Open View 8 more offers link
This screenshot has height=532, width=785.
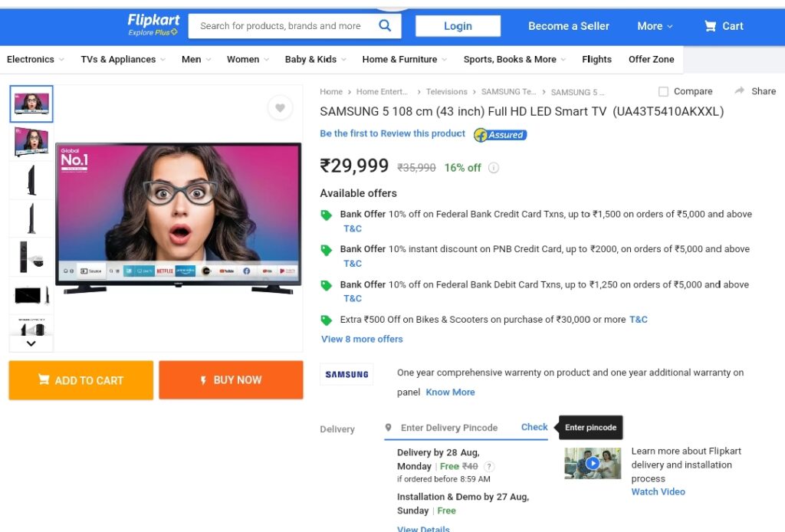(362, 339)
